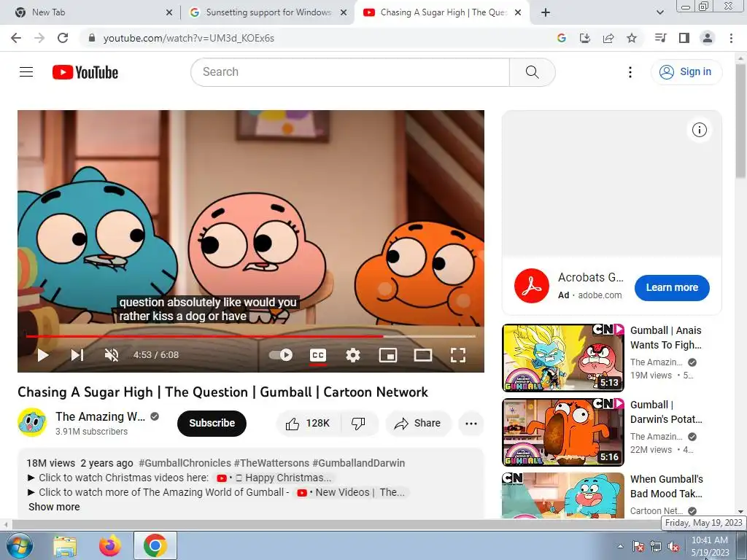Open YouTube settings three-dot menu
Image resolution: width=747 pixels, height=560 pixels.
(x=630, y=72)
